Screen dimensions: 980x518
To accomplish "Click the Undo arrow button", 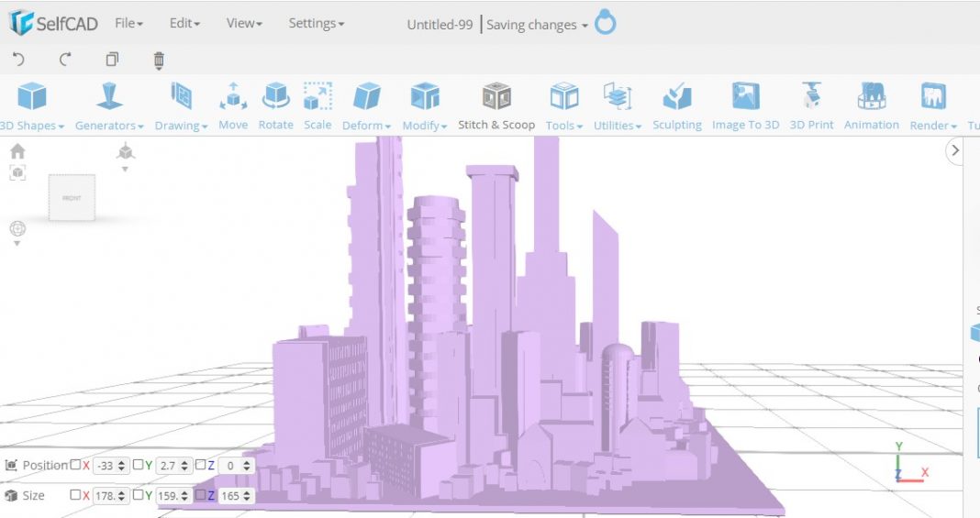I will [18, 60].
